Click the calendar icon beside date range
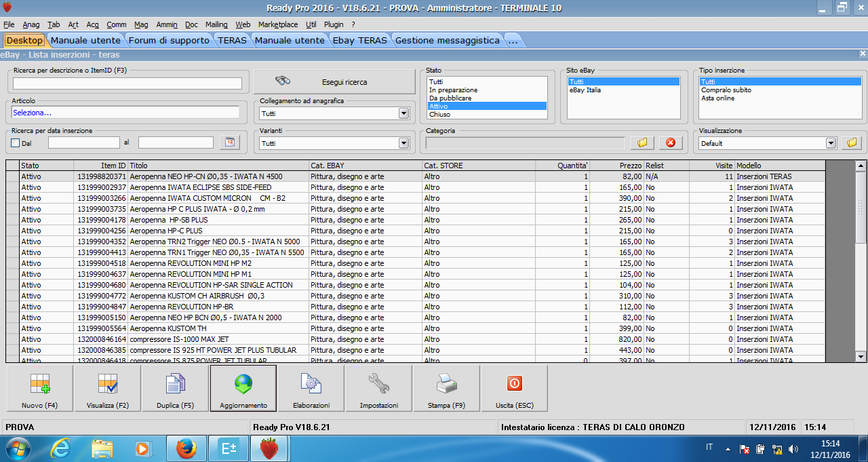Viewport: 868px width, 462px height. point(230,142)
